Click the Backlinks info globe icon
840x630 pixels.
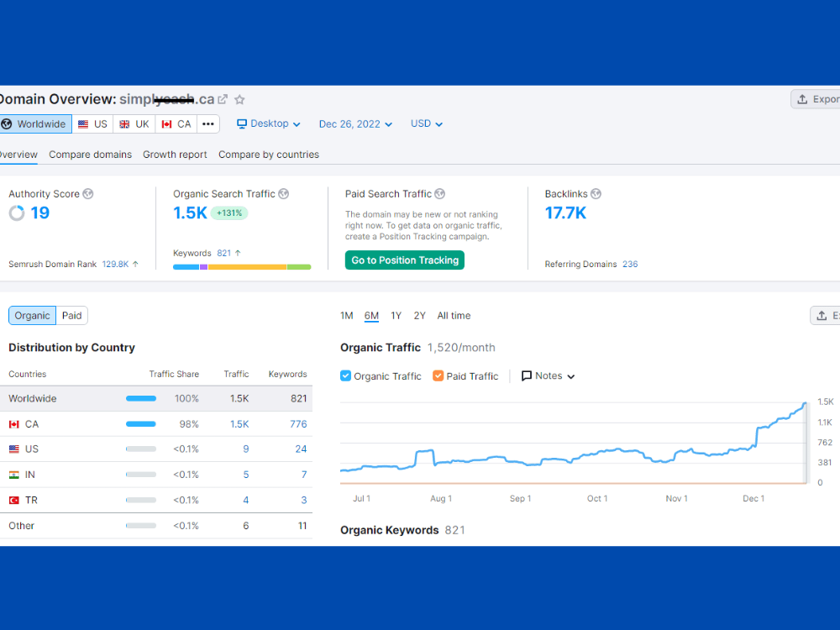tap(596, 194)
